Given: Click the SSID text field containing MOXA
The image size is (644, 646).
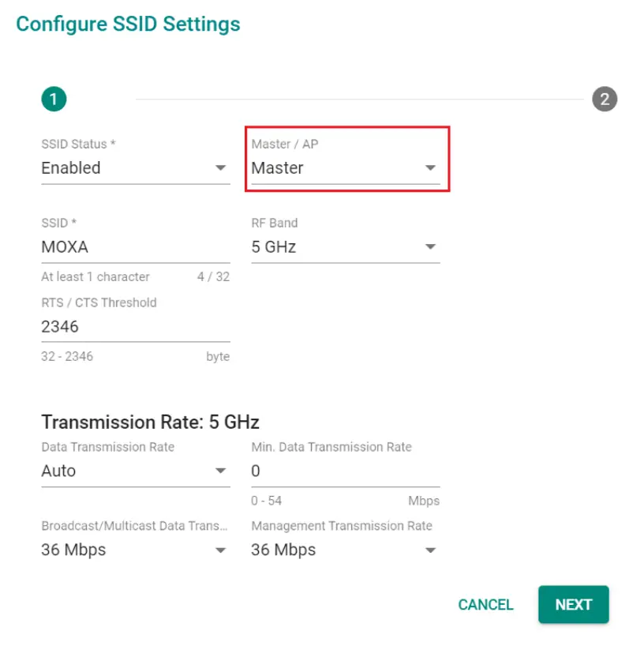Looking at the screenshot, I should point(134,247).
